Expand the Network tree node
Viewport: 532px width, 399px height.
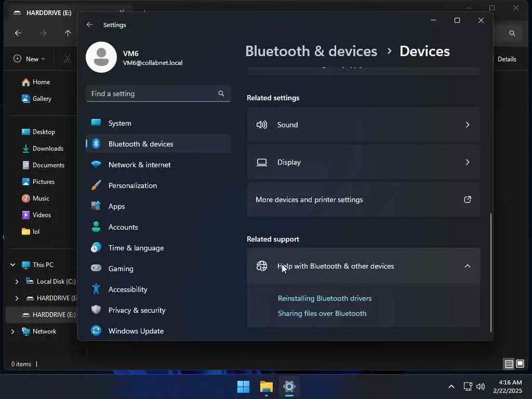pyautogui.click(x=13, y=331)
